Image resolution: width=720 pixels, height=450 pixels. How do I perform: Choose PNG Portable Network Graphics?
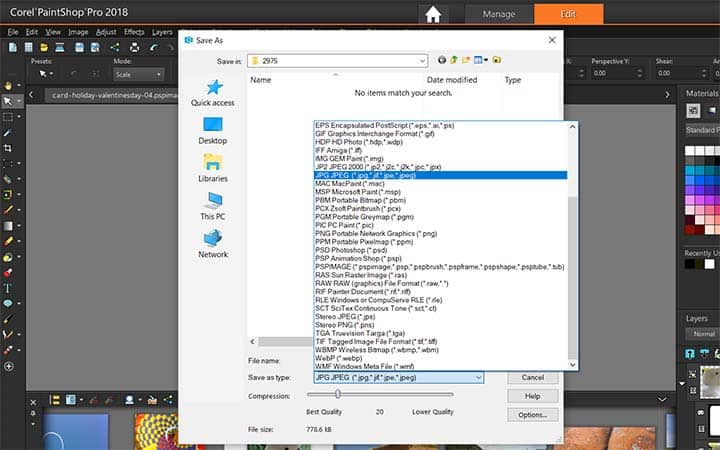click(x=441, y=233)
